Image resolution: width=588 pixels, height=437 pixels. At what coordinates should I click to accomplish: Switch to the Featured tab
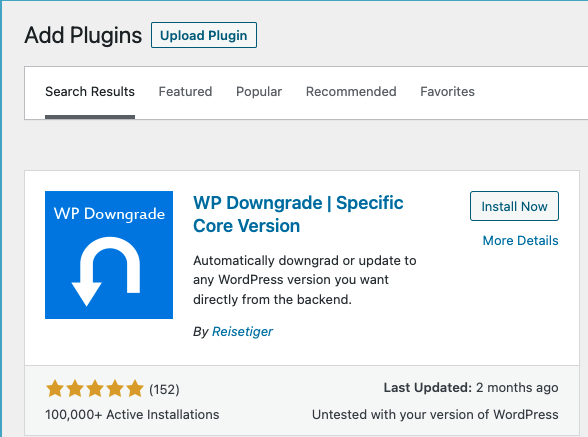pos(185,92)
